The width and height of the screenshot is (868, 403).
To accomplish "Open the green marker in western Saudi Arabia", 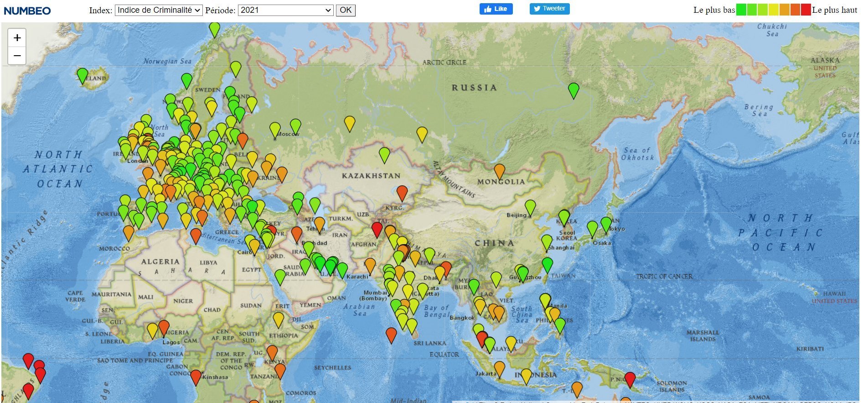I will [x=280, y=277].
